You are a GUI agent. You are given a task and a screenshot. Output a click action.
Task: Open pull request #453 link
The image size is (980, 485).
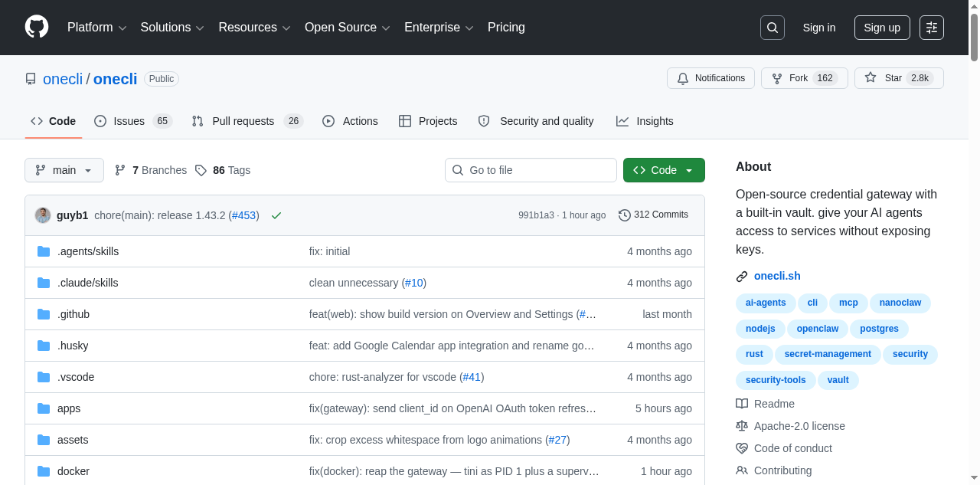coord(244,215)
